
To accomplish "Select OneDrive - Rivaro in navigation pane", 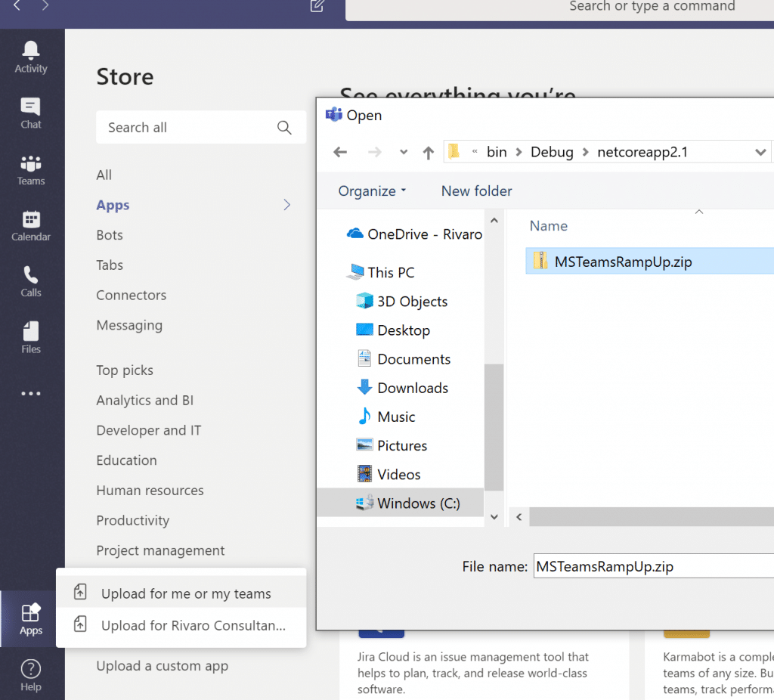I will (414, 234).
